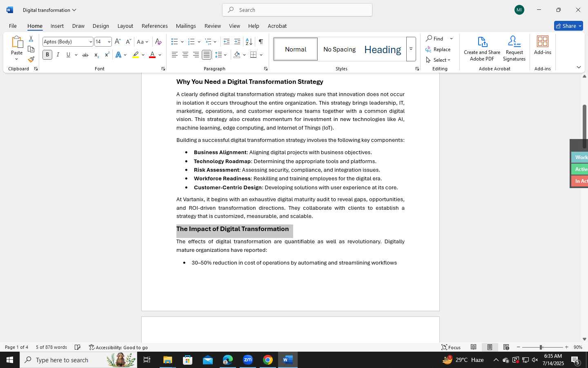Switch to the Acrobat tab
This screenshot has height=368, width=588.
[277, 26]
